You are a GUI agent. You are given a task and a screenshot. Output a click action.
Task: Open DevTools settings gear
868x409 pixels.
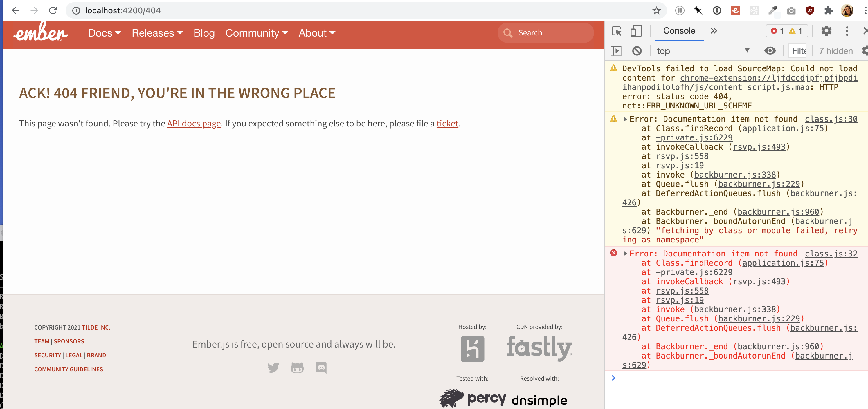(826, 31)
